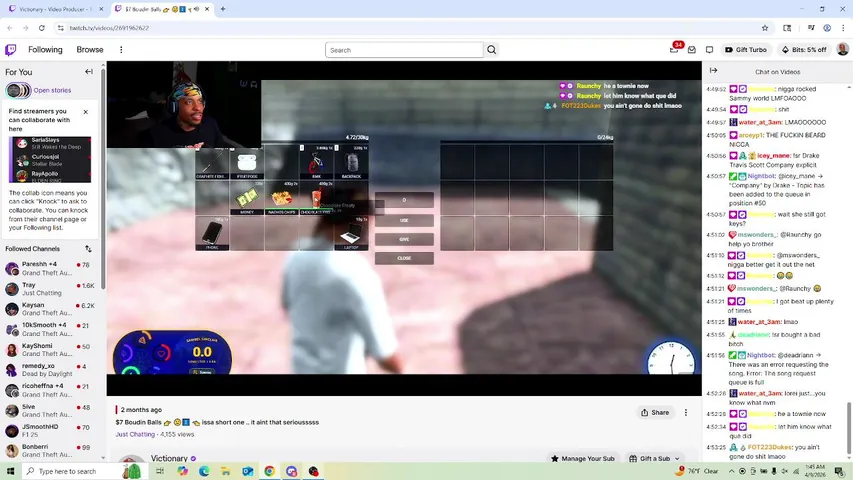Open the Bits 5% off offer
853x480 pixels.
point(804,50)
